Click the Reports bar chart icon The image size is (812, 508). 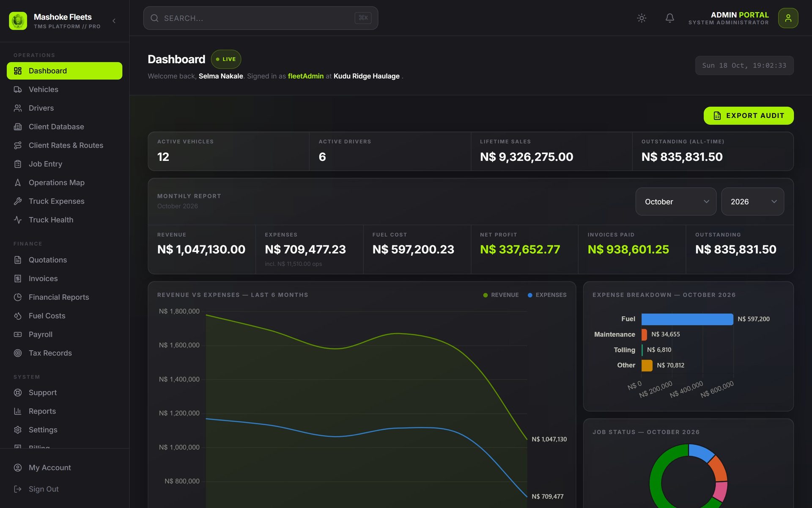(18, 411)
